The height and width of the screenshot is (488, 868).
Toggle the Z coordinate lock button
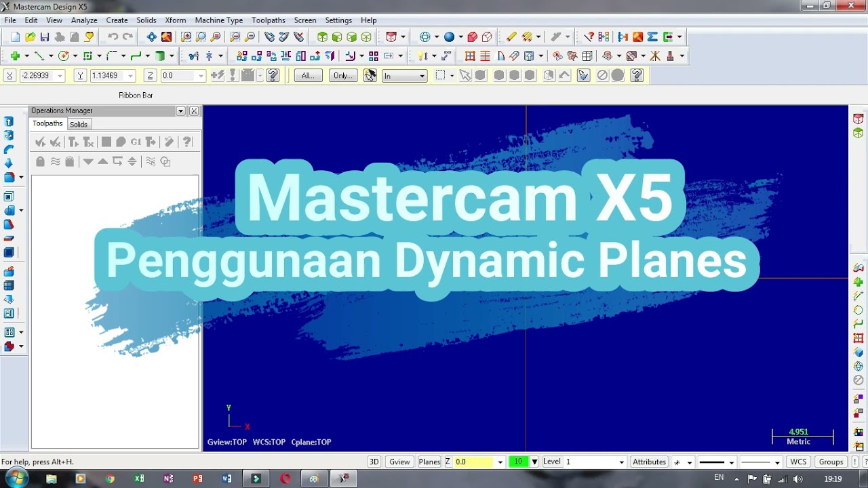tap(151, 75)
